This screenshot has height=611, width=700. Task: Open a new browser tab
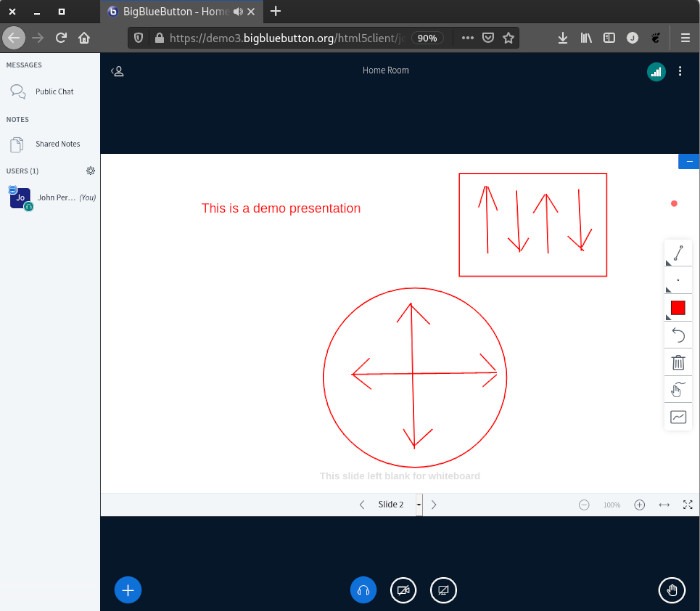pos(276,11)
